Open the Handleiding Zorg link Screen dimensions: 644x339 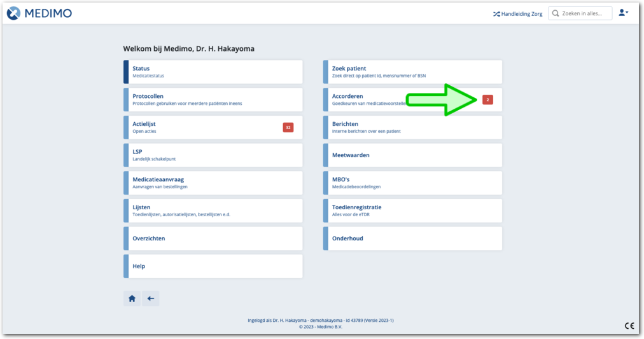522,13
